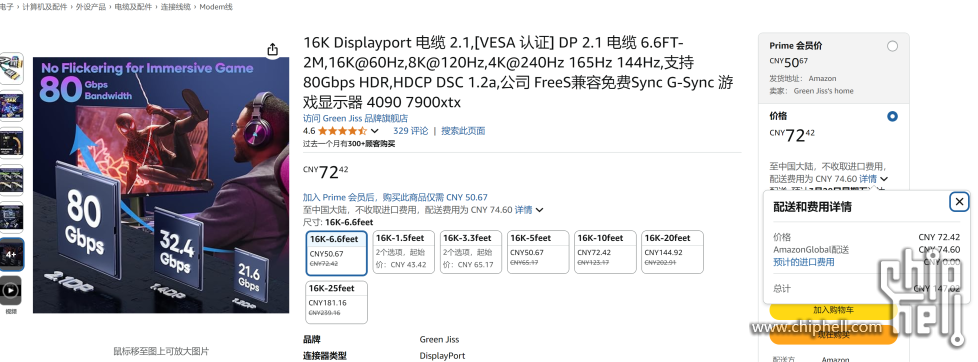Select the regular price CNY 72.42 radio

click(x=893, y=116)
